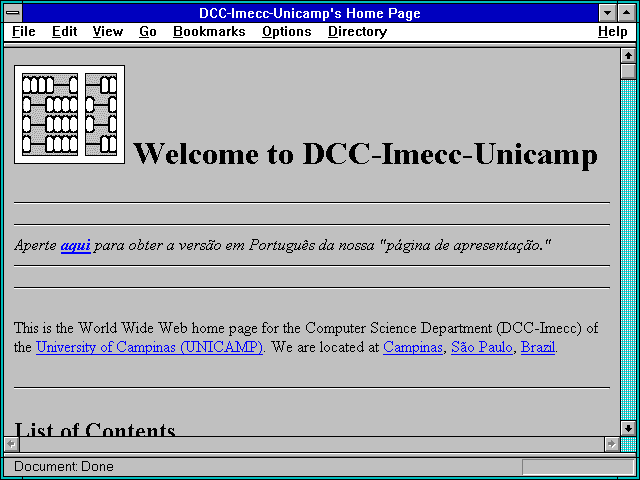Click the 'Document: Done' status text
Screen dimensions: 640x480
tap(64, 467)
